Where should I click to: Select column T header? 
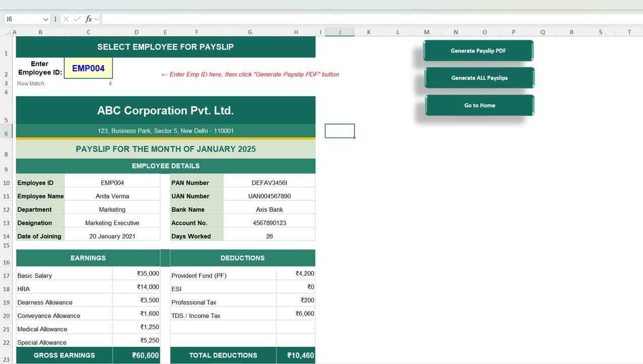pos(629,32)
